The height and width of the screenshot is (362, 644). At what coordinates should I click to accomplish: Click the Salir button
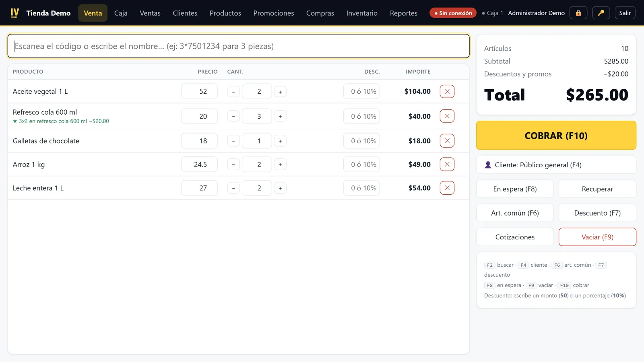[x=625, y=13]
